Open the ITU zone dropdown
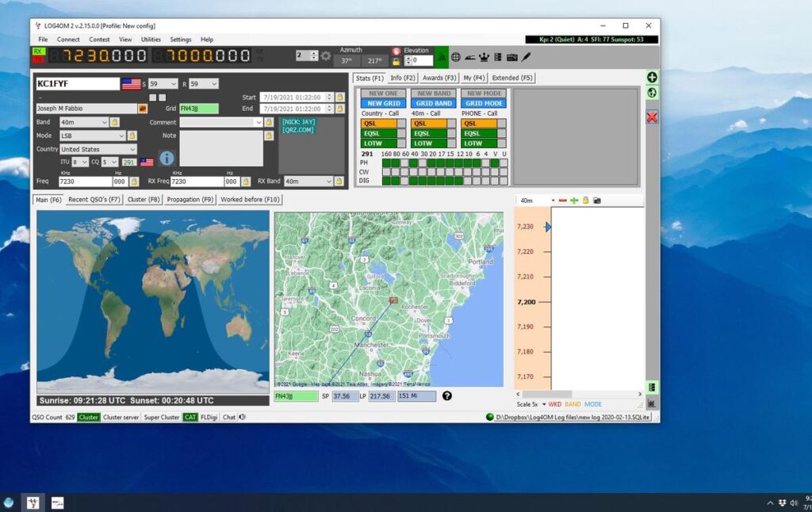The width and height of the screenshot is (812, 512). pyautogui.click(x=80, y=162)
